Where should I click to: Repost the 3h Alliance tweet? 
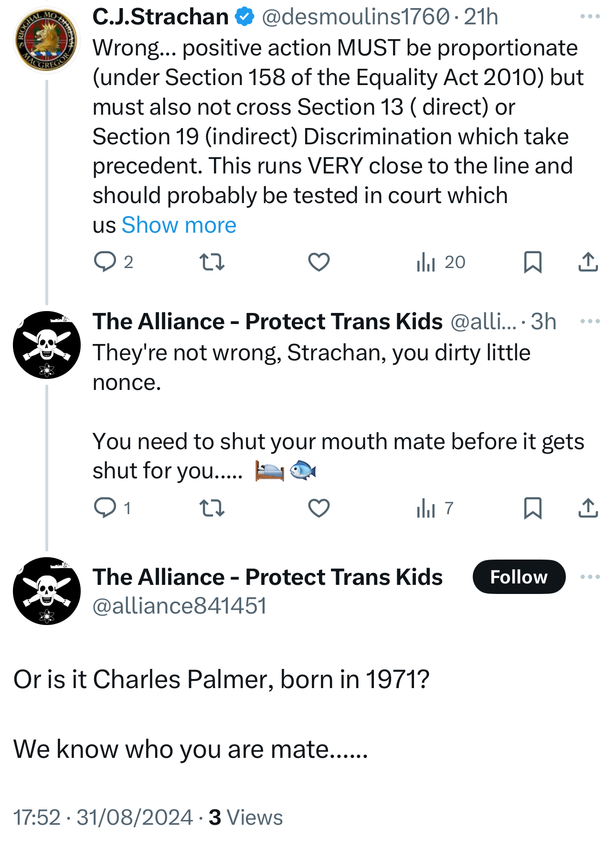pos(212,508)
